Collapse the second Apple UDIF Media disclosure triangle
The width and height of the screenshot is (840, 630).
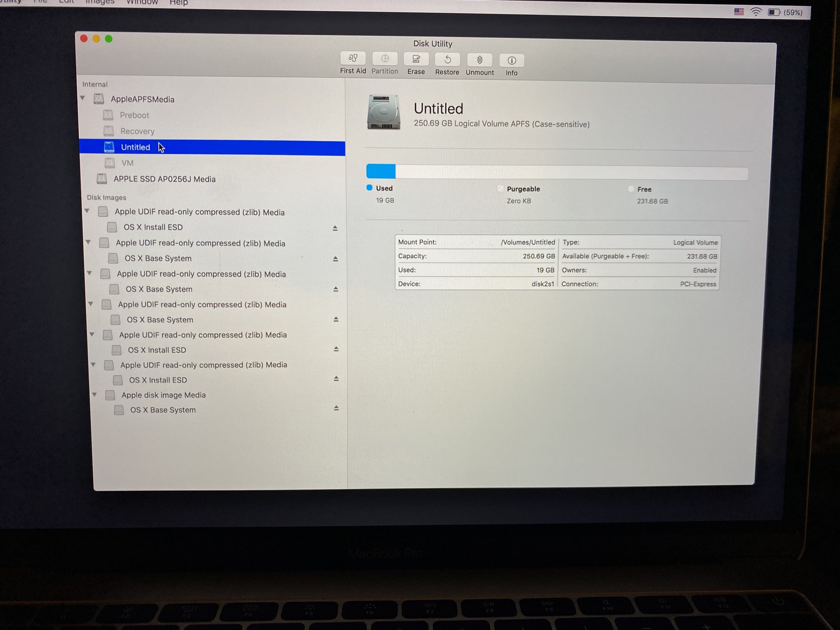[x=88, y=241]
